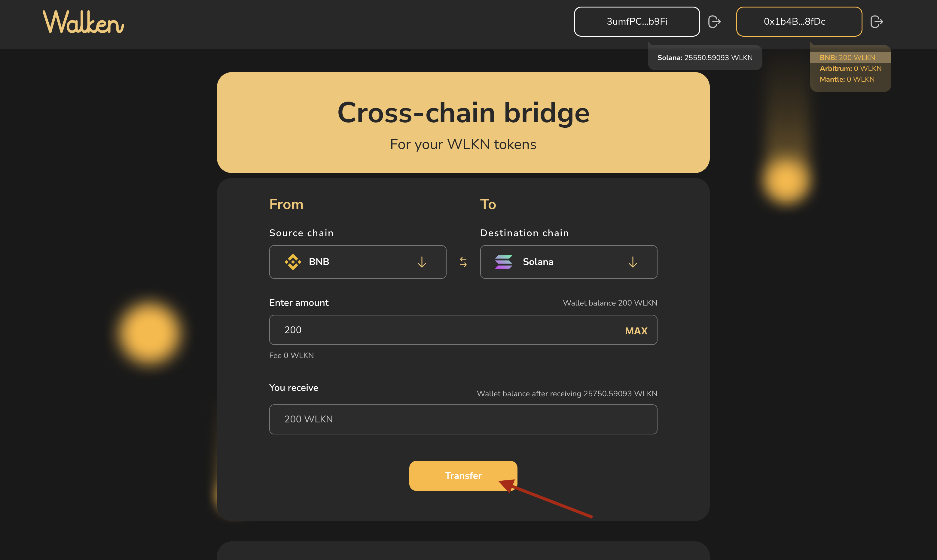Disconnect the Solana wallet via logout icon
The image size is (937, 560).
[x=714, y=22]
